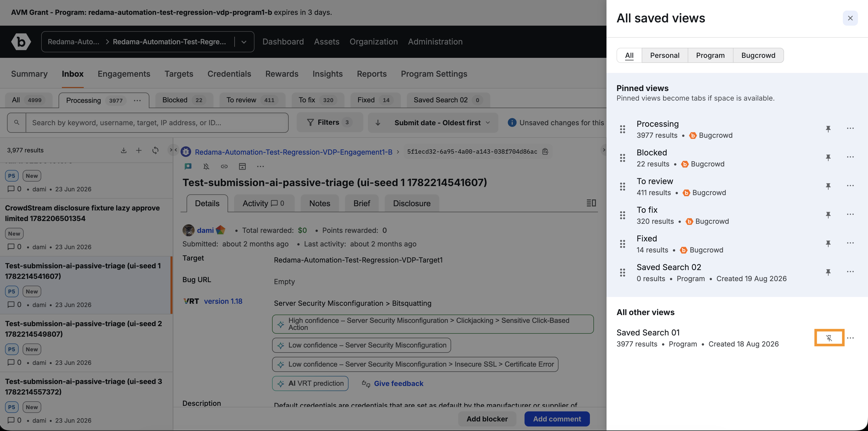Open the Assets navigation item
This screenshot has width=868, height=431.
pos(327,42)
